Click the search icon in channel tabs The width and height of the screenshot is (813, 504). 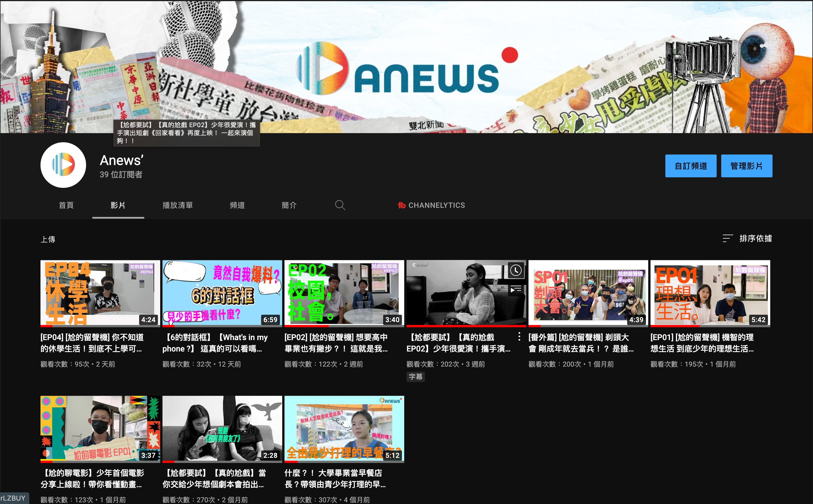(340, 205)
